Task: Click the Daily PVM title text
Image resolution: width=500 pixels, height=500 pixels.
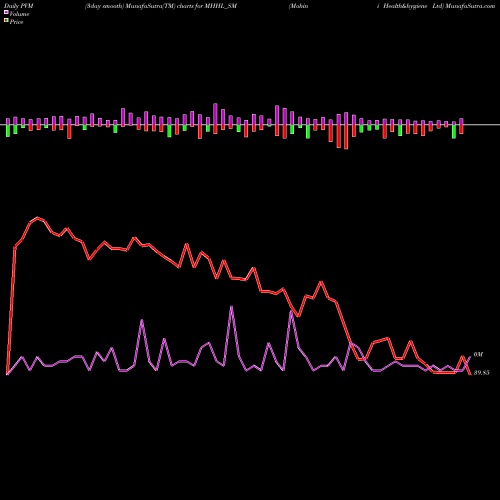Action: coord(18,6)
